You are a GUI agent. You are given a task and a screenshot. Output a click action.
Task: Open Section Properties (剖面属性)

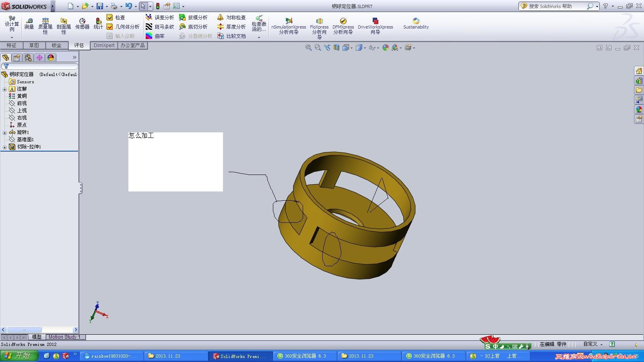pos(64,26)
